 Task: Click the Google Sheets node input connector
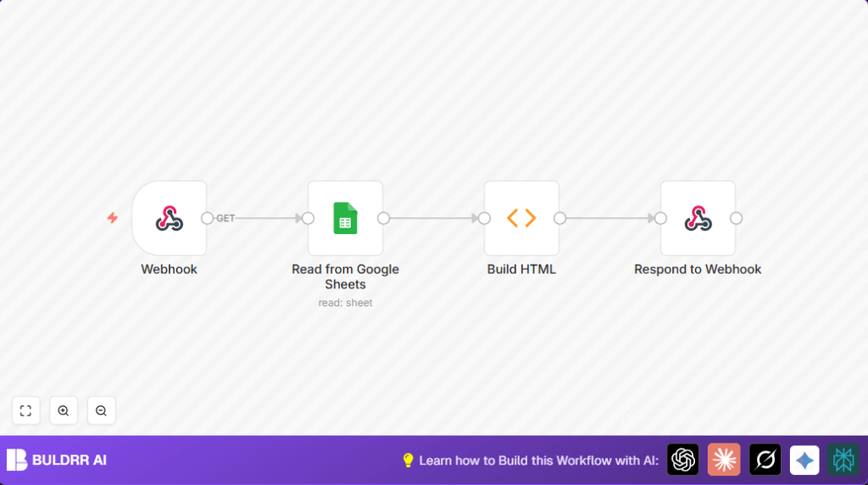coord(309,218)
